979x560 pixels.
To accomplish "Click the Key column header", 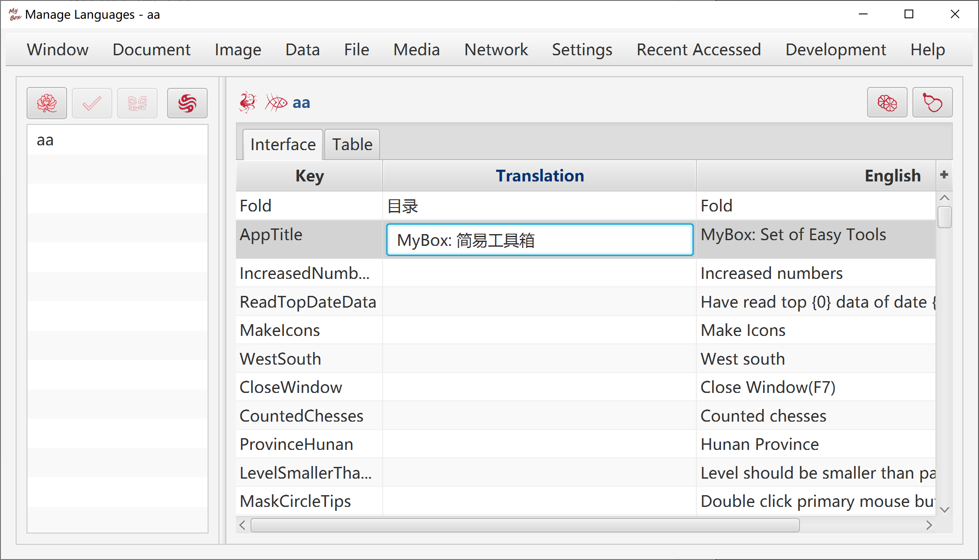I will pyautogui.click(x=310, y=176).
